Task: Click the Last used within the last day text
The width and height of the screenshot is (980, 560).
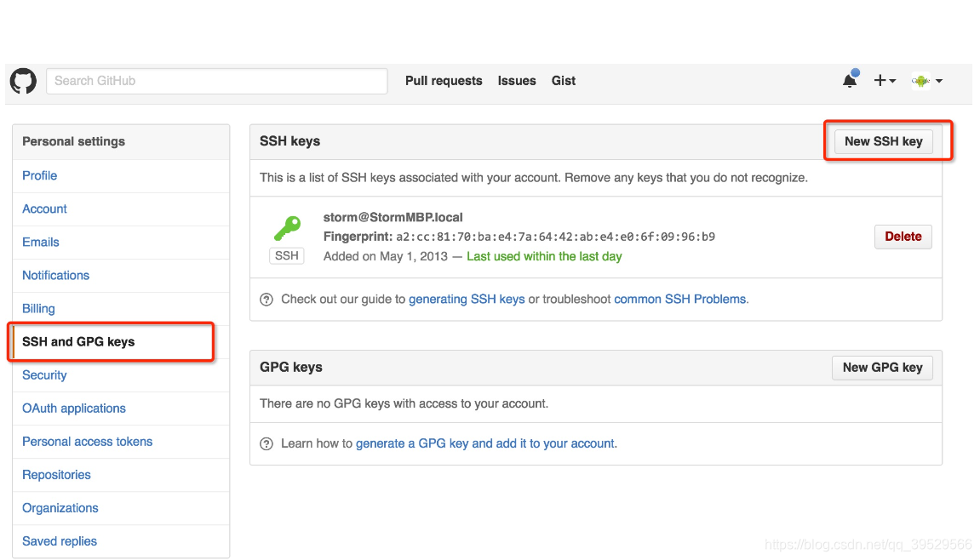Action: tap(544, 256)
